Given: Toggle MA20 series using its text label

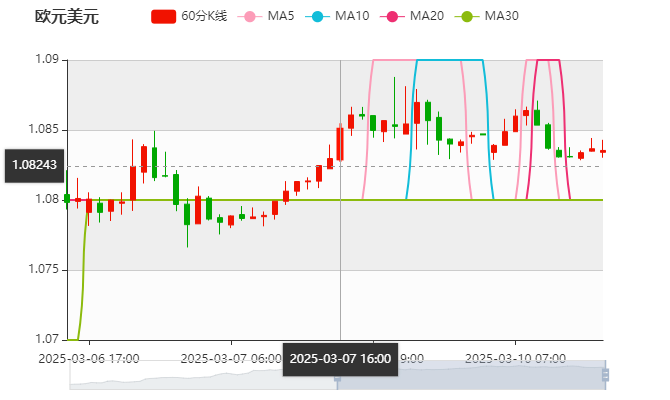Looking at the screenshot, I should tap(427, 16).
